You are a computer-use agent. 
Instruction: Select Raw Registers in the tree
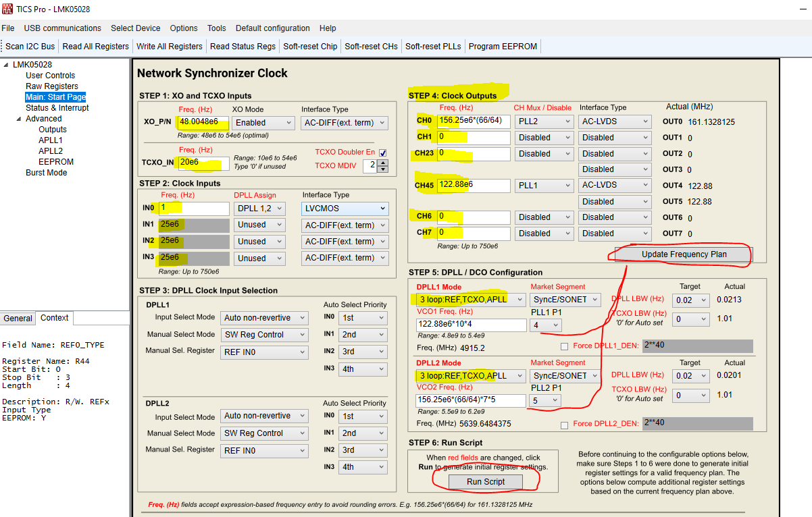tap(52, 86)
